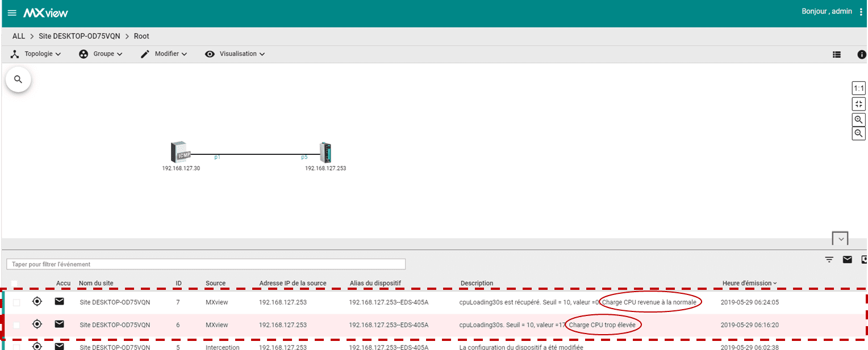
Task: Open the Modifier menu
Action: pos(164,54)
